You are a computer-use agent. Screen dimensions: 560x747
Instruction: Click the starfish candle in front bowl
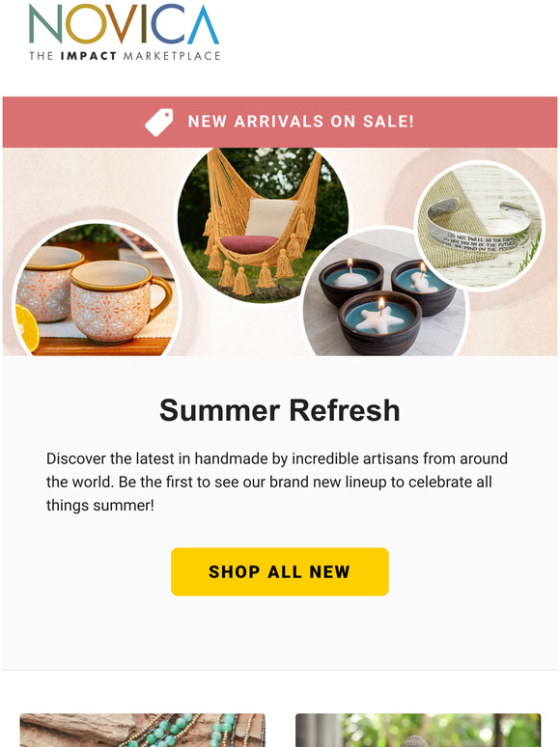click(379, 320)
